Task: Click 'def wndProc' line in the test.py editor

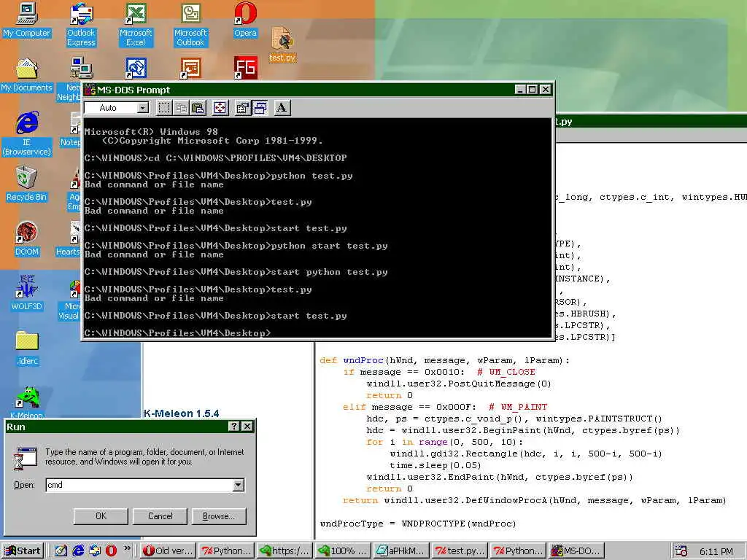Action: point(444,360)
